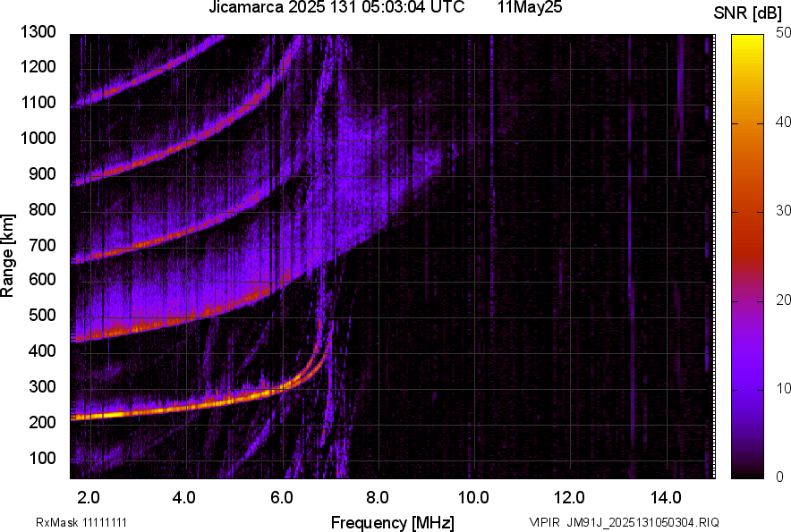
Task: Click the range tick label 800
Action: (x=42, y=209)
